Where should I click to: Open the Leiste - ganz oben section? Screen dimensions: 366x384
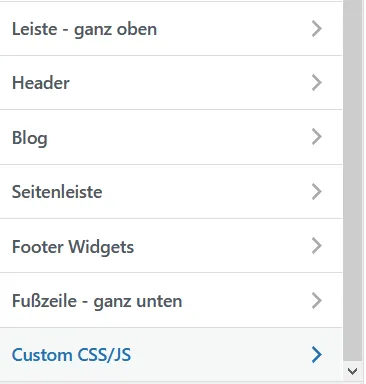tap(84, 29)
